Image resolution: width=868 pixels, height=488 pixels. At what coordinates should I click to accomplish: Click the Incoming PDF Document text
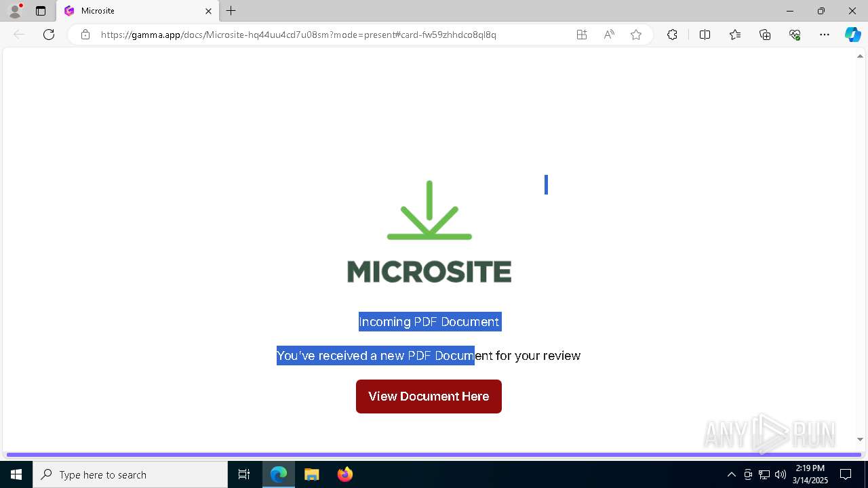click(429, 322)
